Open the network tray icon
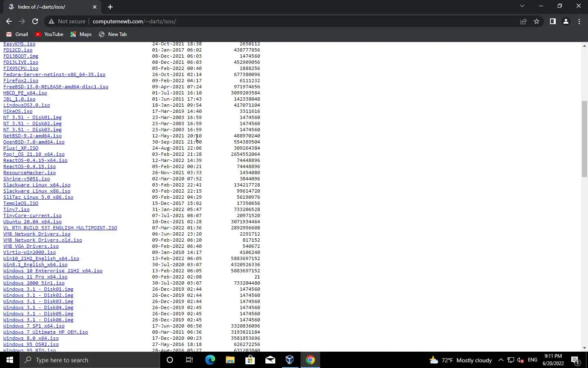 pyautogui.click(x=511, y=360)
